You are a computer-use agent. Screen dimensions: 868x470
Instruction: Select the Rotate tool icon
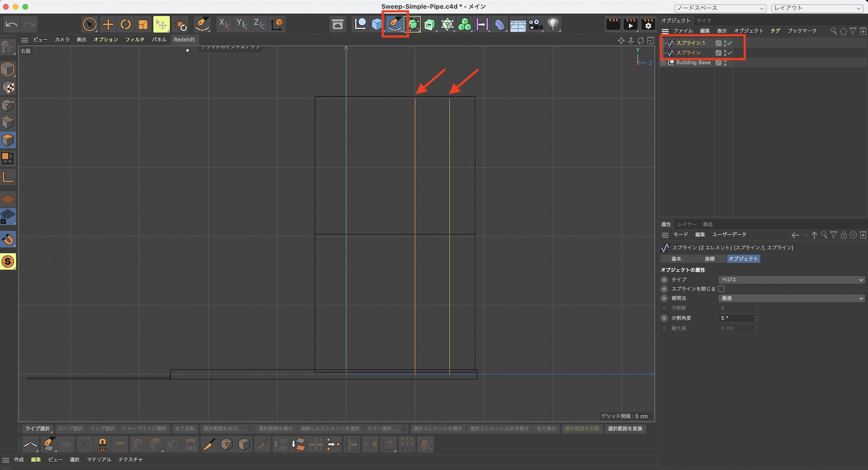coord(125,24)
